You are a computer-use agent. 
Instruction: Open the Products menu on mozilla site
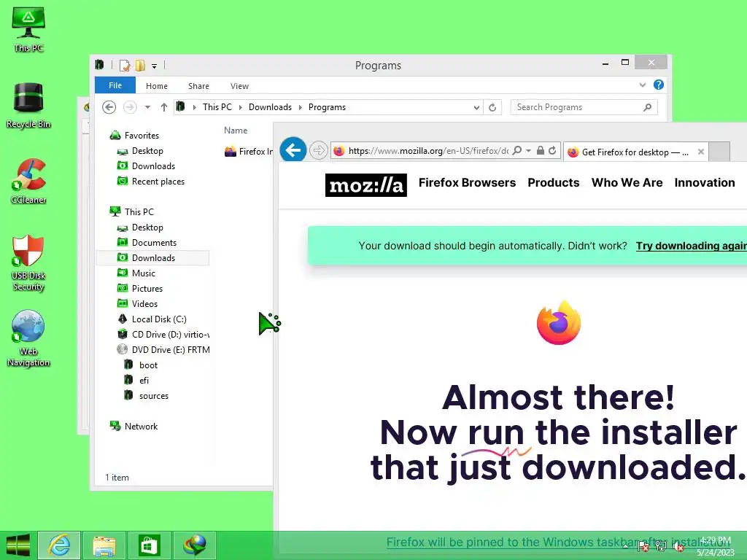tap(554, 182)
